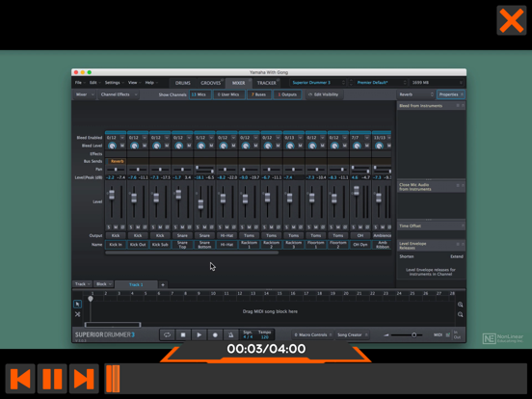This screenshot has height=399, width=532.
Task: Click the master volume slider knob
Action: click(x=413, y=334)
